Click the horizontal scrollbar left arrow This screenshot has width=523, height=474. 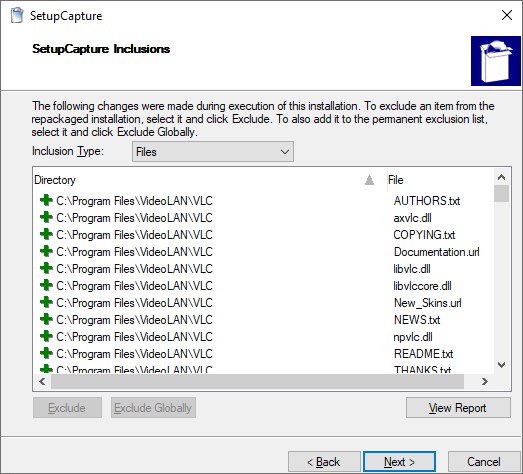[42, 381]
